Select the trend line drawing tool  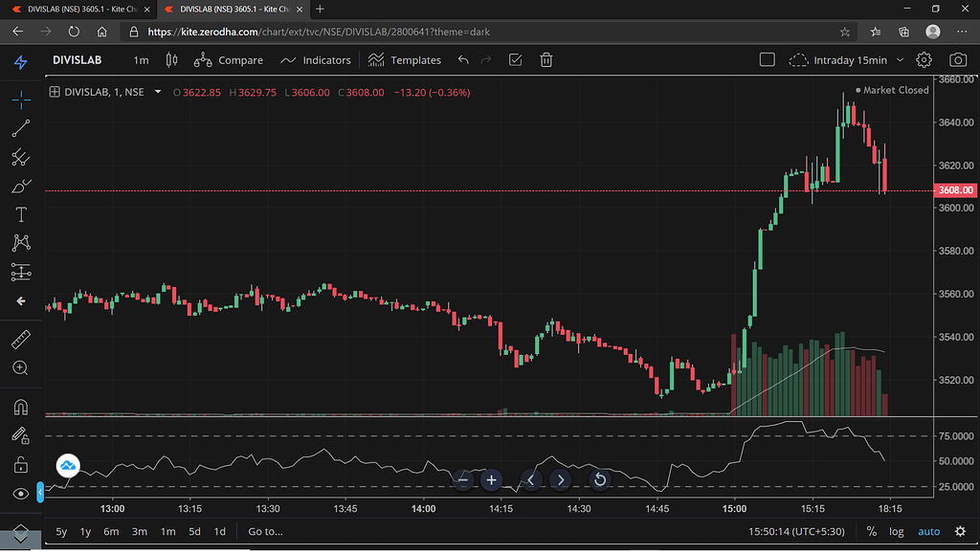pyautogui.click(x=20, y=128)
